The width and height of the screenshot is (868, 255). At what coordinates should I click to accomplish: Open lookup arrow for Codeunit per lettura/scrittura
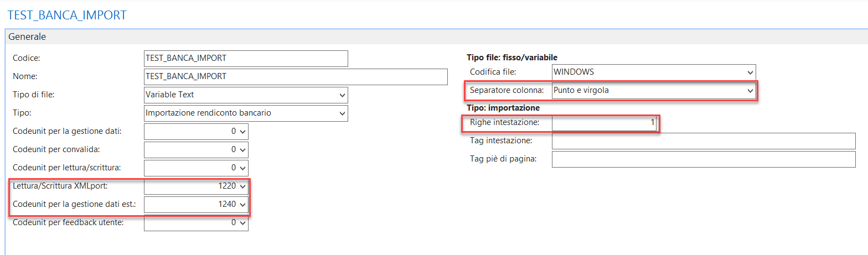(x=243, y=168)
